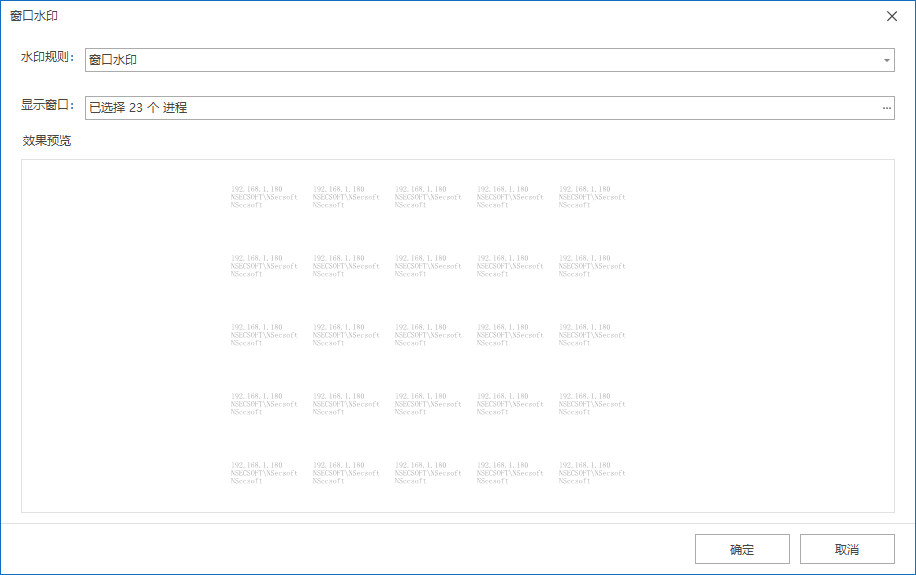Confirm with the 确定 button
Image resolution: width=916 pixels, height=575 pixels.
(742, 549)
